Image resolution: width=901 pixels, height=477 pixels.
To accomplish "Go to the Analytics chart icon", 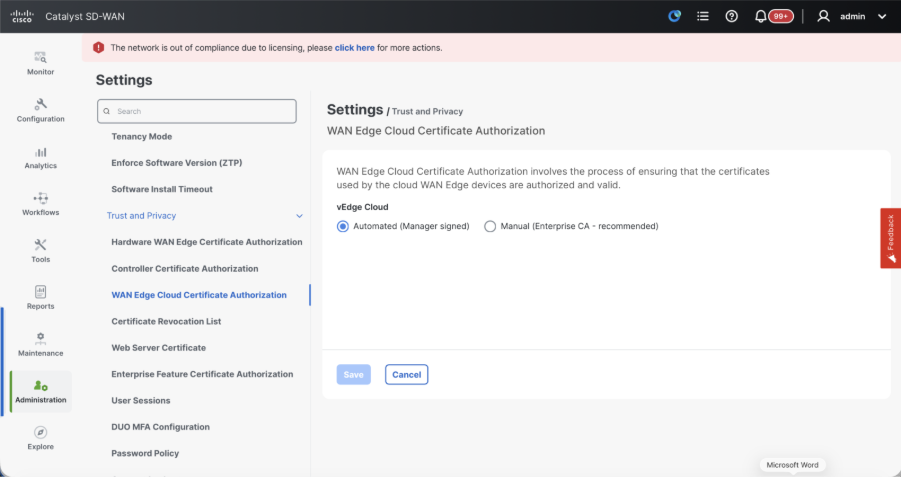I will (x=41, y=151).
